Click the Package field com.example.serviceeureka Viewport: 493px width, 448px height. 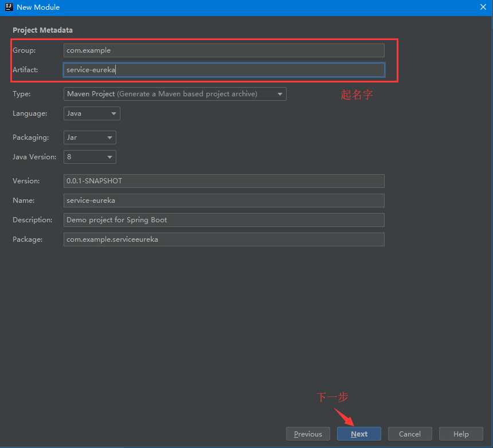pos(224,239)
